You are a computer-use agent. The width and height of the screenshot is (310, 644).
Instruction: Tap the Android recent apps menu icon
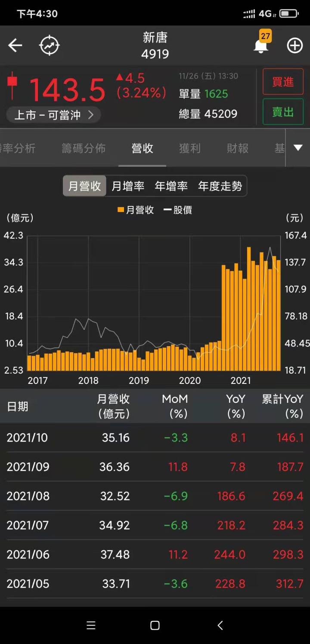pos(91,626)
